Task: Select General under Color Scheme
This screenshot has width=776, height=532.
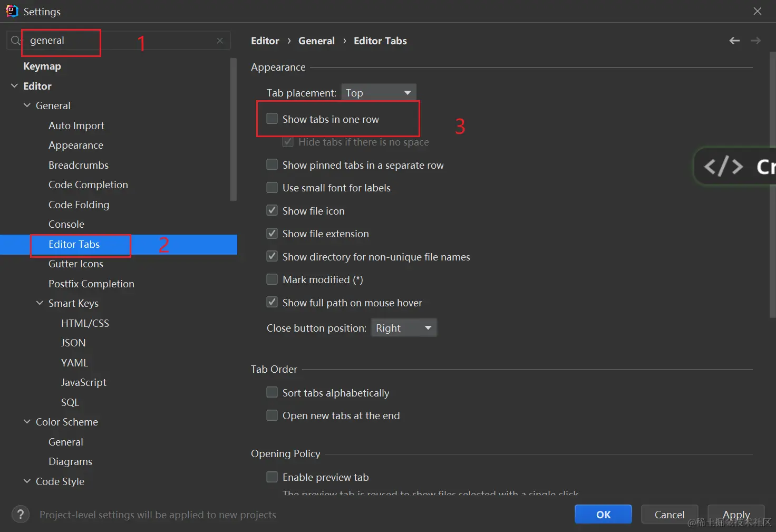Action: [66, 442]
